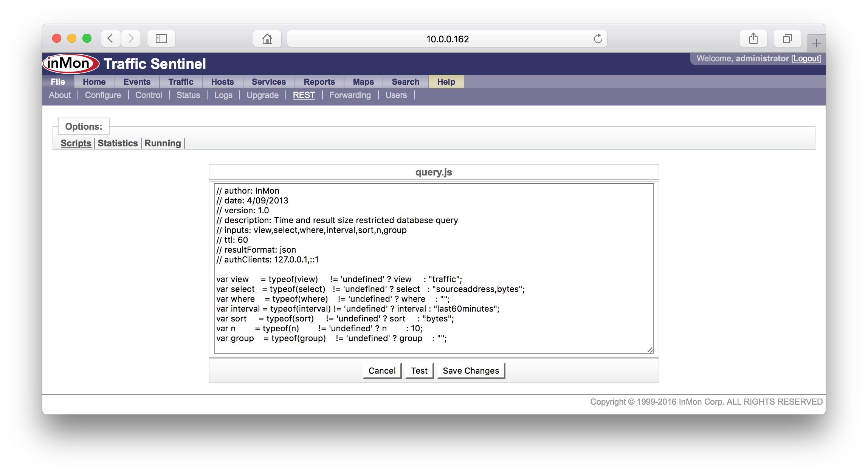Viewport: 868px width, 475px height.
Task: Click the 'var group' code line
Action: point(331,338)
